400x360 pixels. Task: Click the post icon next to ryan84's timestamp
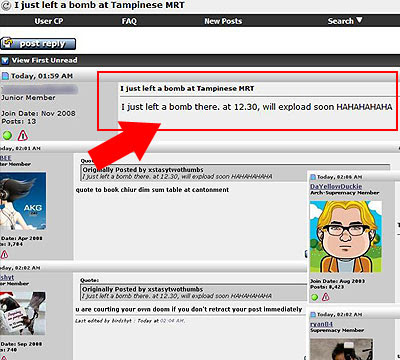click(x=313, y=314)
